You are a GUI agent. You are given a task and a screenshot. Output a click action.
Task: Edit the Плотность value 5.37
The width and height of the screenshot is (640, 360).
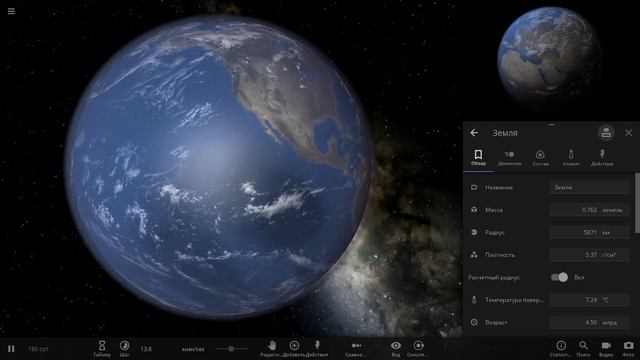591,255
